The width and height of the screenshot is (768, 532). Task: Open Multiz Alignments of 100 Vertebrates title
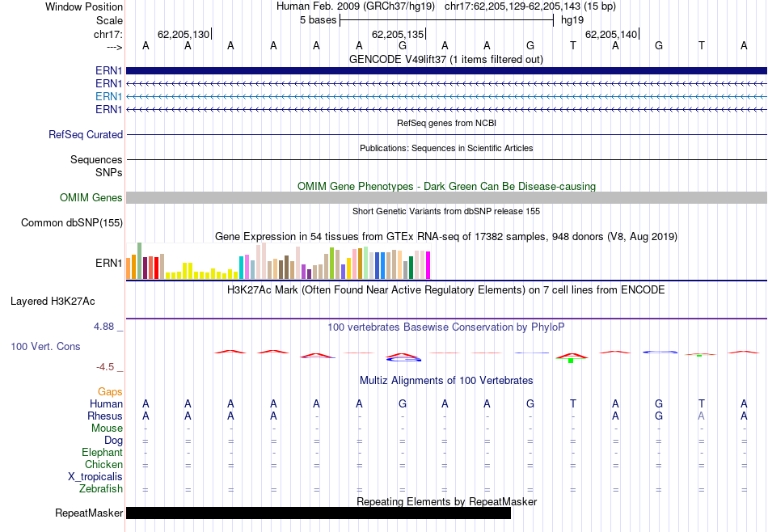[446, 381]
